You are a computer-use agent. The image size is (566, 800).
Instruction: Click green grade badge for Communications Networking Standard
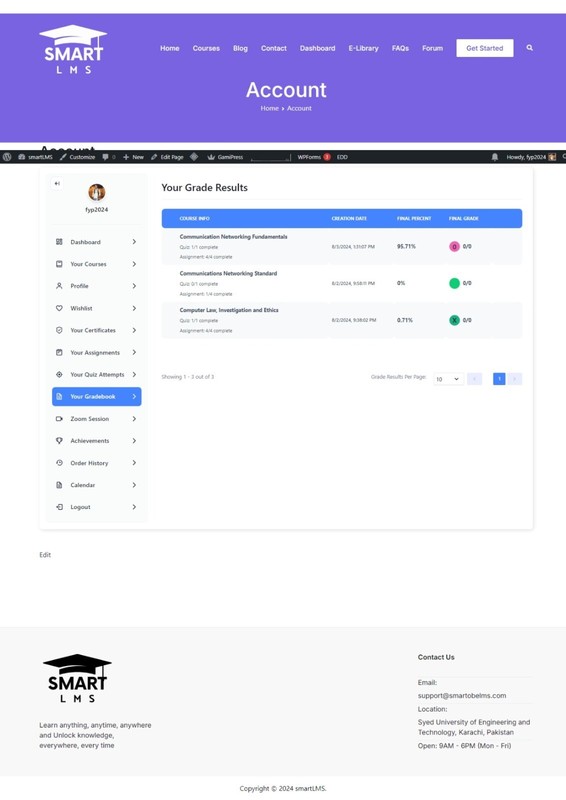point(454,283)
